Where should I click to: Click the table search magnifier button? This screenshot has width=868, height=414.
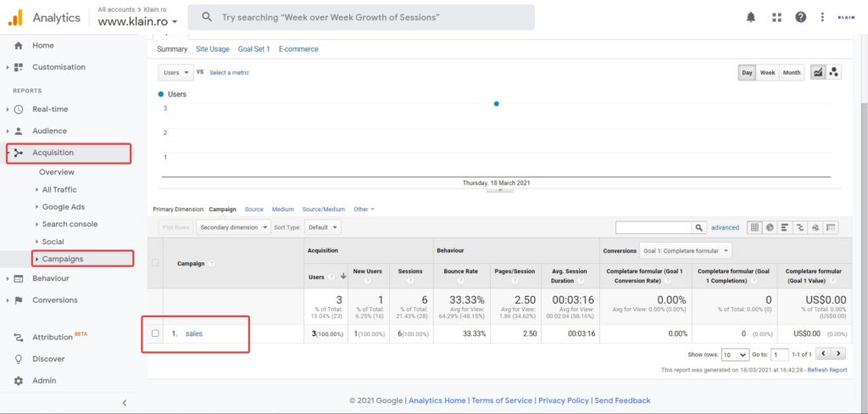(x=699, y=227)
